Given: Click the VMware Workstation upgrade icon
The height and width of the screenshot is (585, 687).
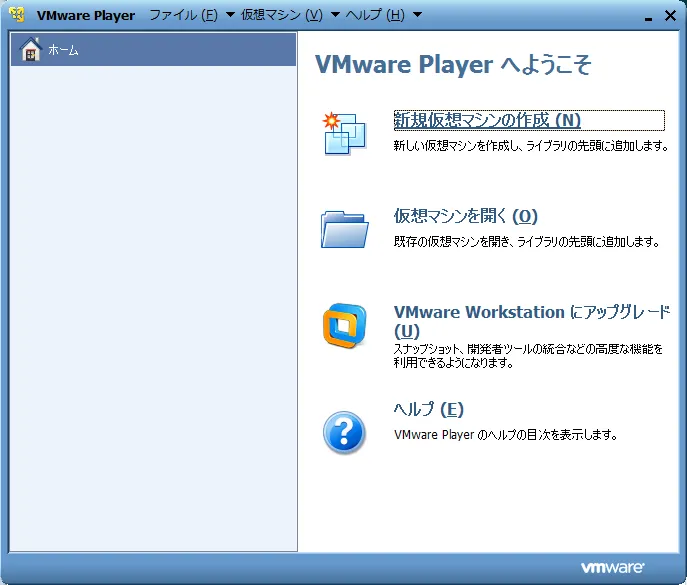Looking at the screenshot, I should tap(344, 326).
